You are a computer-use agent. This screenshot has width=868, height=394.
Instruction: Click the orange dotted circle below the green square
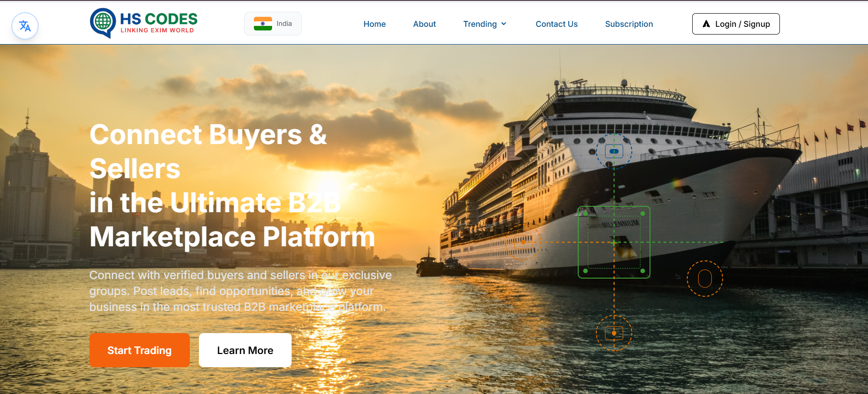click(x=614, y=333)
